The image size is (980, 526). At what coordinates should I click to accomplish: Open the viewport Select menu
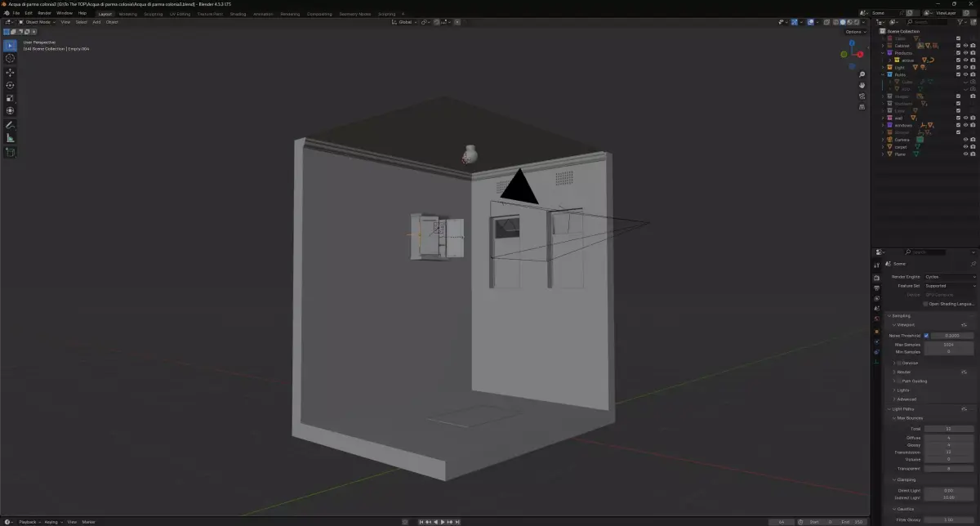point(82,22)
